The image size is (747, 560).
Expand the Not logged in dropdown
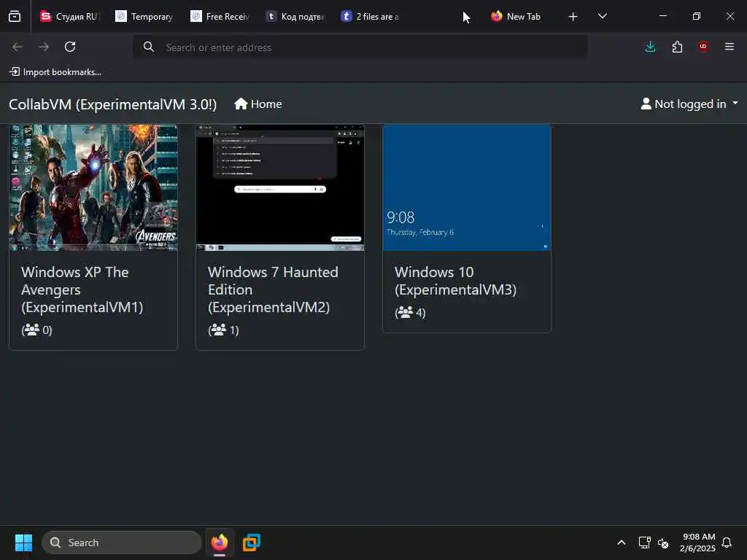tap(689, 104)
